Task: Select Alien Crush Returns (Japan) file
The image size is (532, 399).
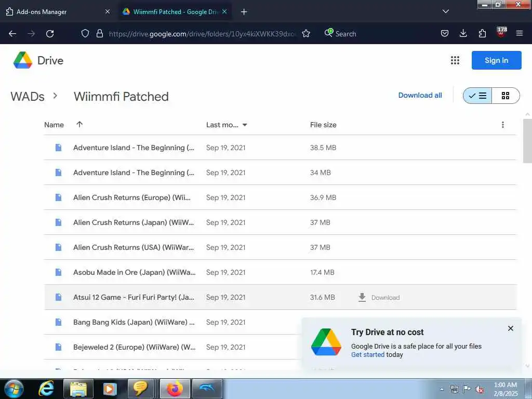Action: click(280, 222)
